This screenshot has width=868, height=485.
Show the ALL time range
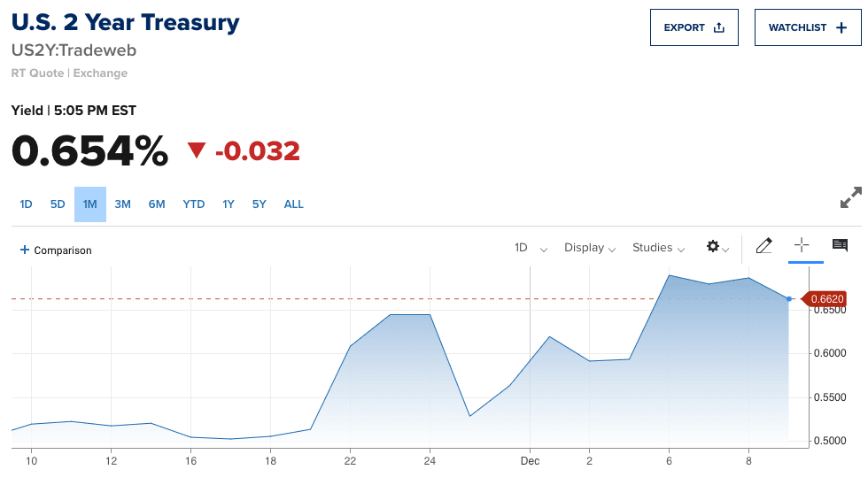294,204
